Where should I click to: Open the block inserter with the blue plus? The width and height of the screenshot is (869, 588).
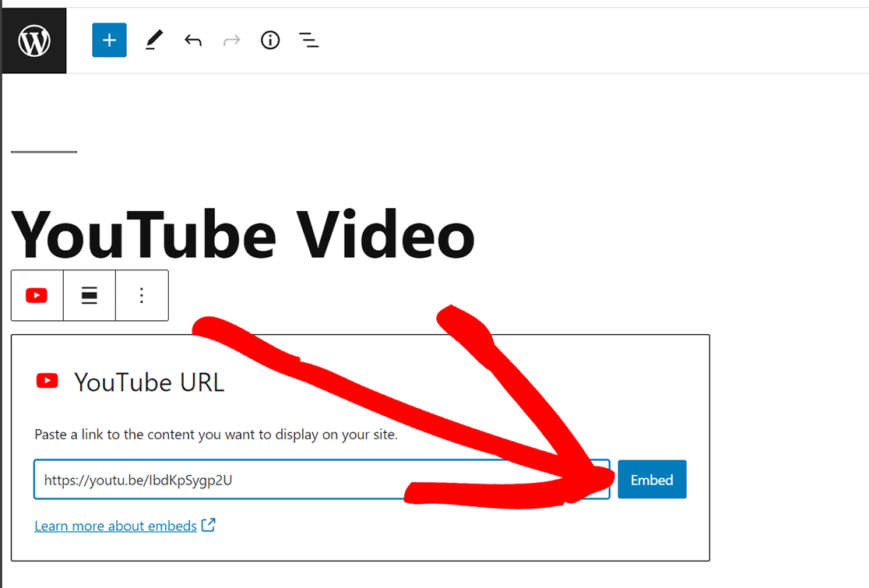pyautogui.click(x=109, y=40)
